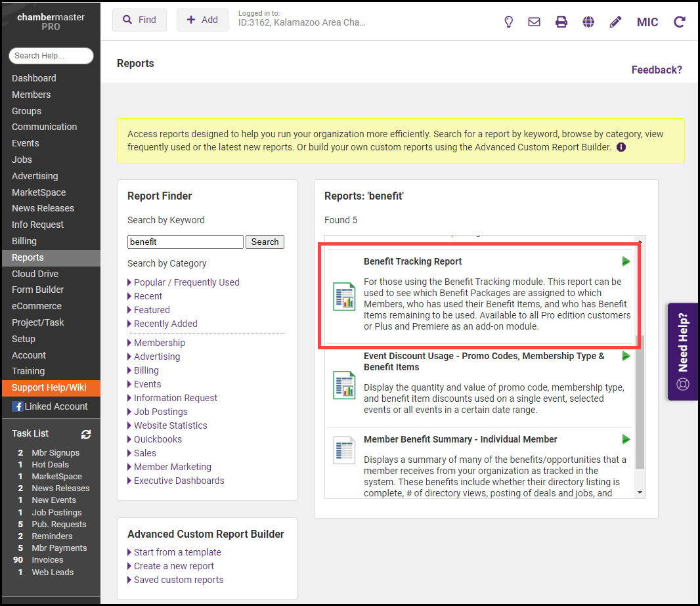Image resolution: width=700 pixels, height=606 pixels.
Task: Click the Search button beside keyword field
Action: tap(265, 242)
